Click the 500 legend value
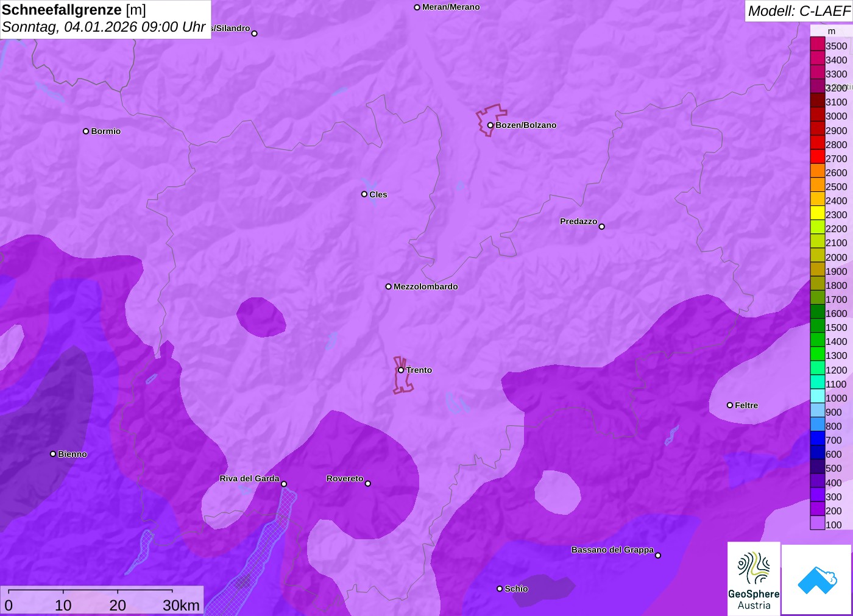 point(834,469)
